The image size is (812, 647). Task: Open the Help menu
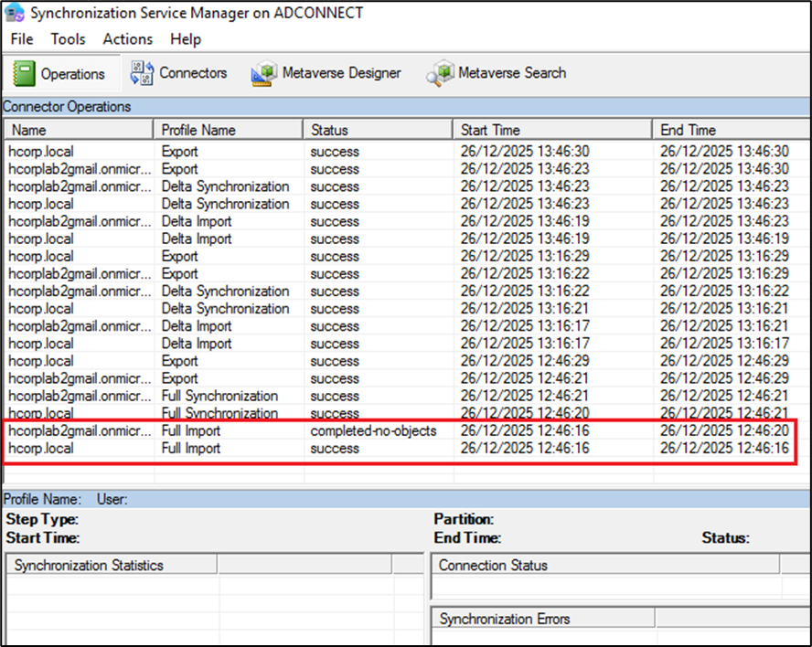pos(186,38)
